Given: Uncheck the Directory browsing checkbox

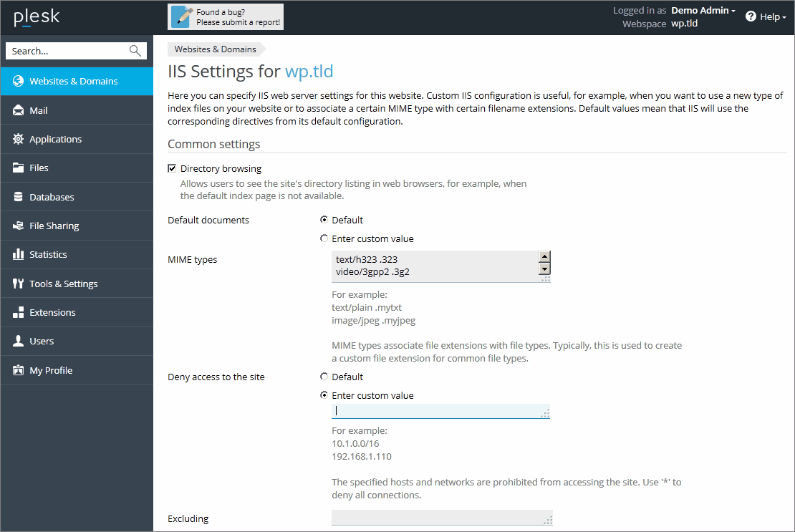Looking at the screenshot, I should [172, 169].
